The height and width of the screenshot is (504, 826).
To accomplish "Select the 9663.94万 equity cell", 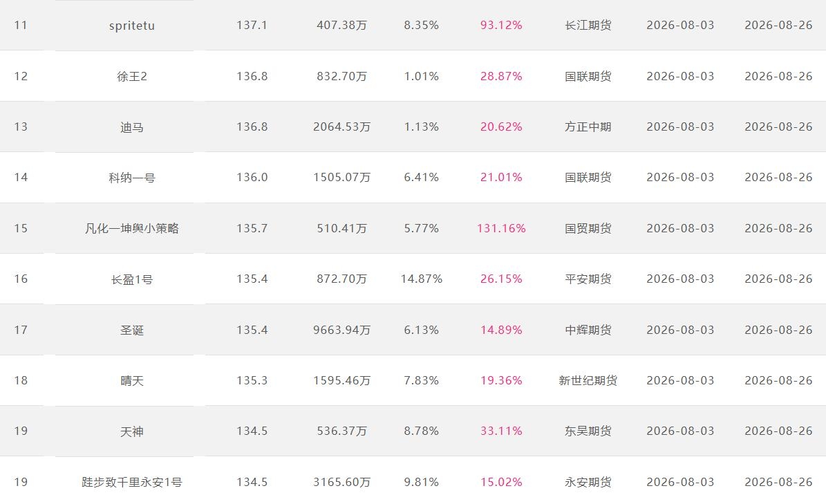I will [342, 330].
